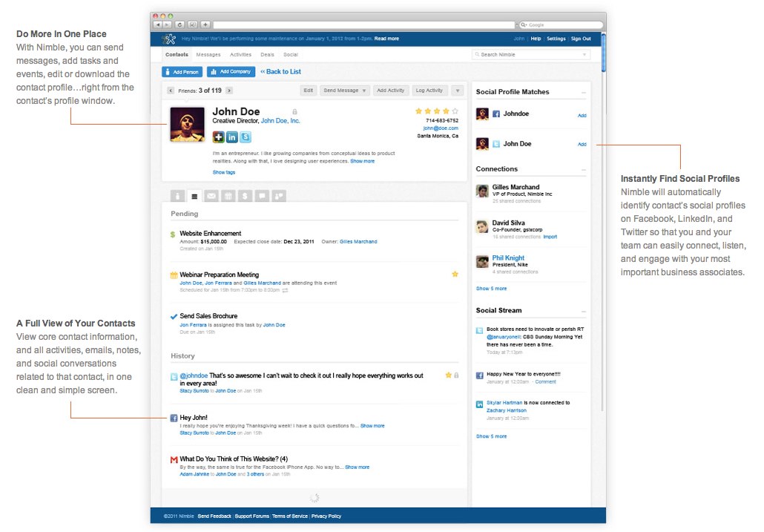The height and width of the screenshot is (532, 764).
Task: Click Add for the Johndoe Facebook match
Action: click(x=582, y=116)
